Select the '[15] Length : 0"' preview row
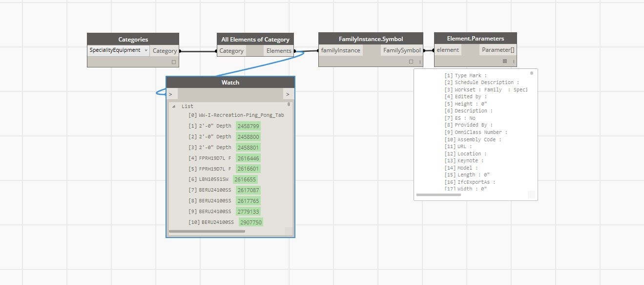The width and height of the screenshot is (644, 285). click(x=467, y=175)
